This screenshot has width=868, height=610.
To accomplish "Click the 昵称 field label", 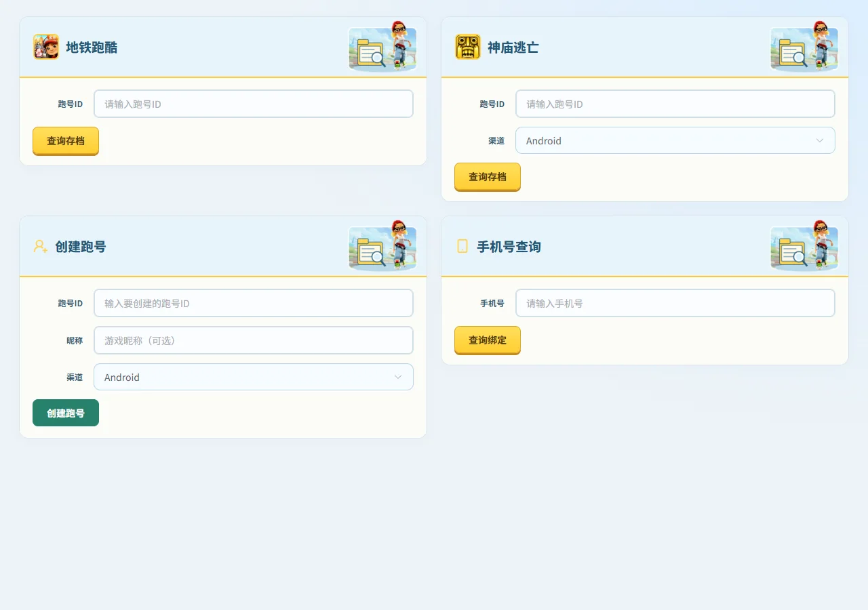I will pos(75,340).
